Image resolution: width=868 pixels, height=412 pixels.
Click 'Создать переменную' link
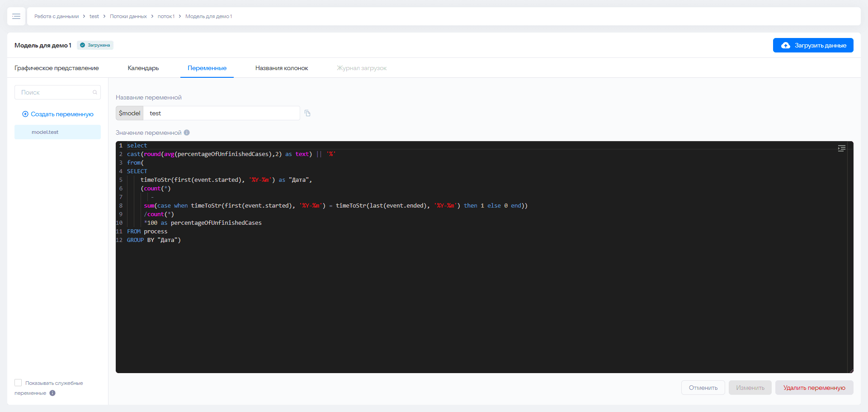point(58,114)
